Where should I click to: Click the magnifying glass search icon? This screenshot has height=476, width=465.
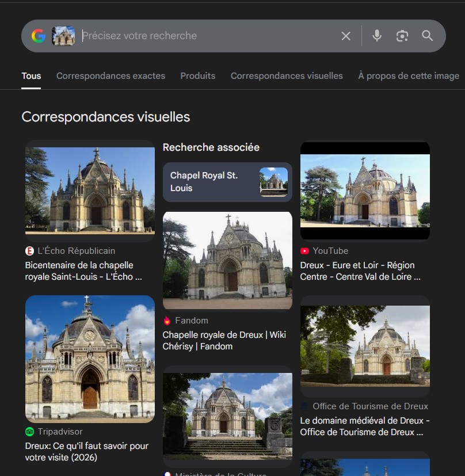428,36
